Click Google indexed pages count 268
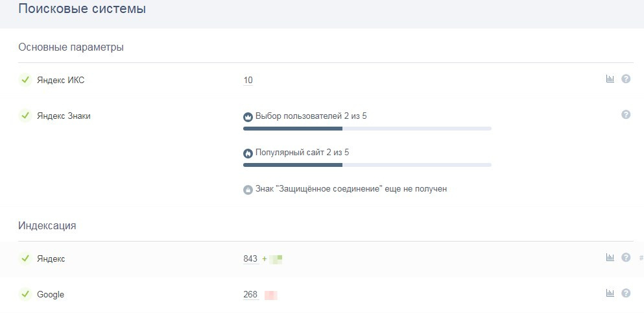This screenshot has width=644, height=313. 250,295
